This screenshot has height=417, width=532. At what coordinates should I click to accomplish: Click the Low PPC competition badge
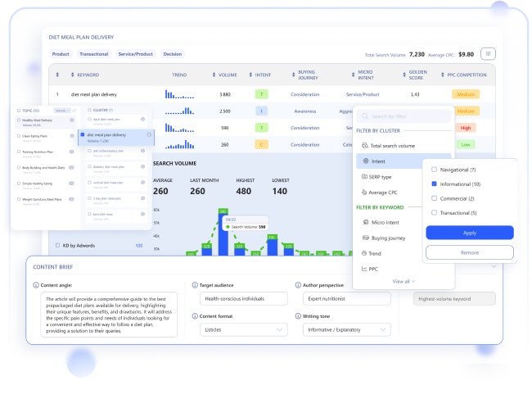click(x=466, y=144)
